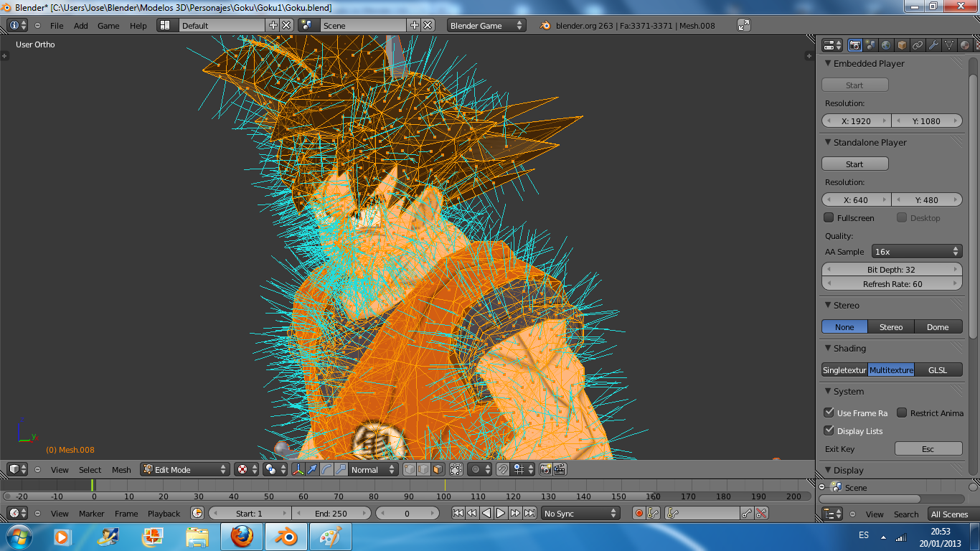Select the Modifiers wrench icon
The width and height of the screenshot is (980, 551).
click(x=933, y=45)
